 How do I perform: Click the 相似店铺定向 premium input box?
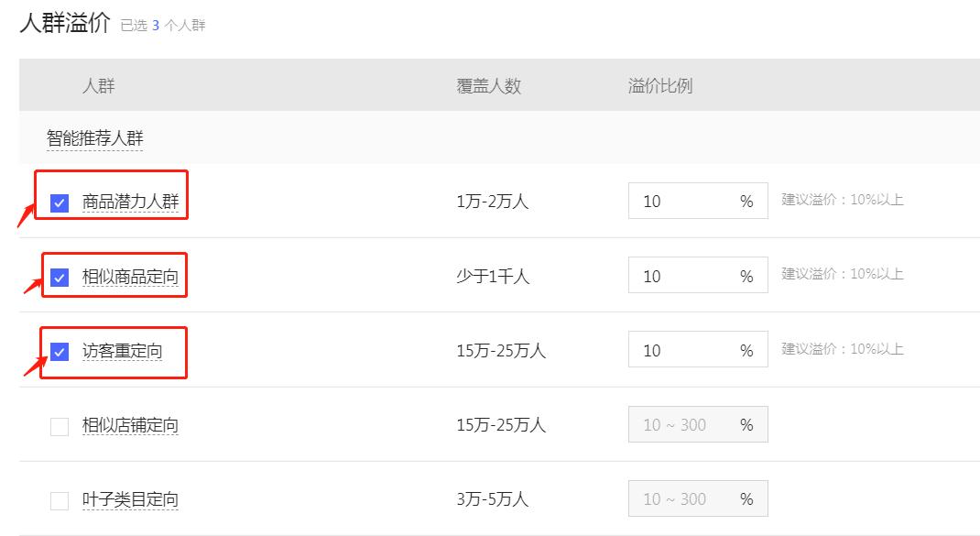[682, 425]
